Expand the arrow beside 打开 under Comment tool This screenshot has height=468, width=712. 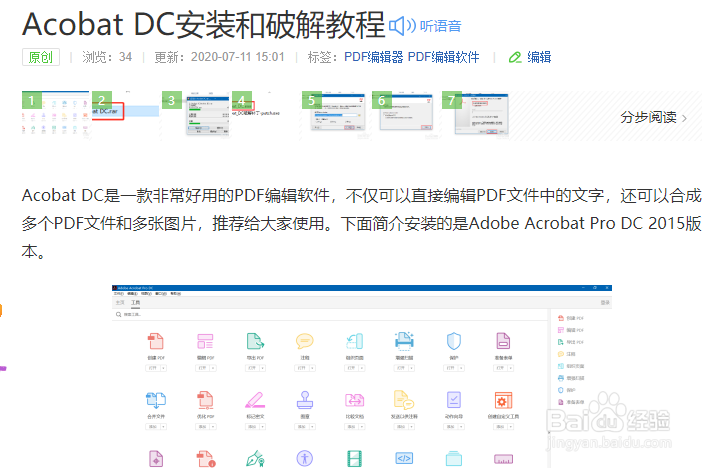(x=312, y=368)
